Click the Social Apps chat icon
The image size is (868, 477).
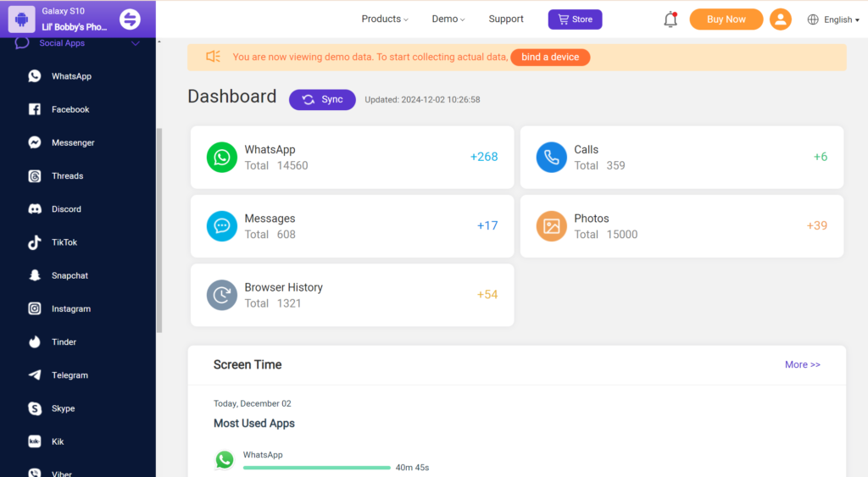[22, 42]
